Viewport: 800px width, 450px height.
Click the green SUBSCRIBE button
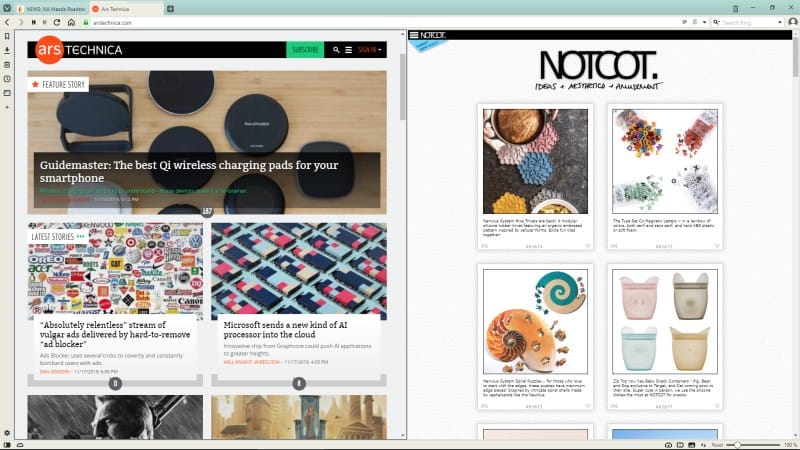coord(305,49)
